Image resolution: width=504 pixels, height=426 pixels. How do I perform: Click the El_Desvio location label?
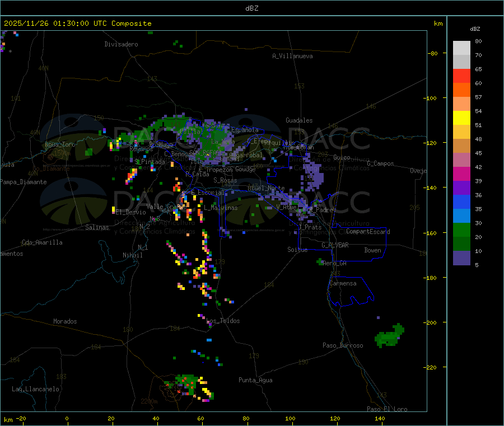click(x=131, y=212)
